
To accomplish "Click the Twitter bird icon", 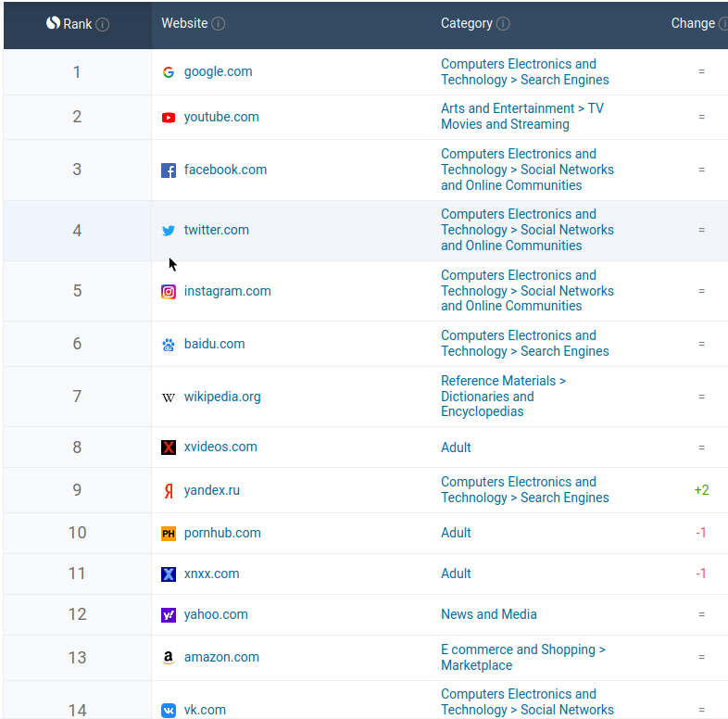I will [168, 231].
